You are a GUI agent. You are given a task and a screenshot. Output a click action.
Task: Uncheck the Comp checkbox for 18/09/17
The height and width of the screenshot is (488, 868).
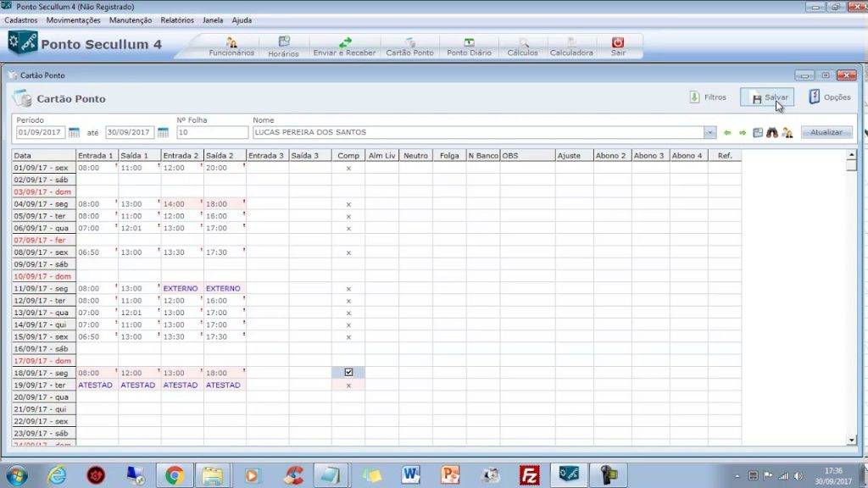point(348,373)
